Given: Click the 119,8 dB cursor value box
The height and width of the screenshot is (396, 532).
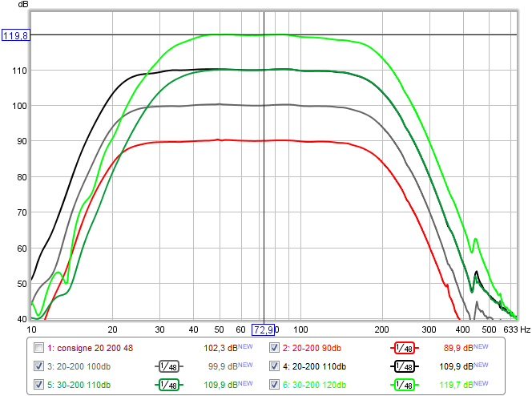Looking at the screenshot, I should click(x=15, y=35).
